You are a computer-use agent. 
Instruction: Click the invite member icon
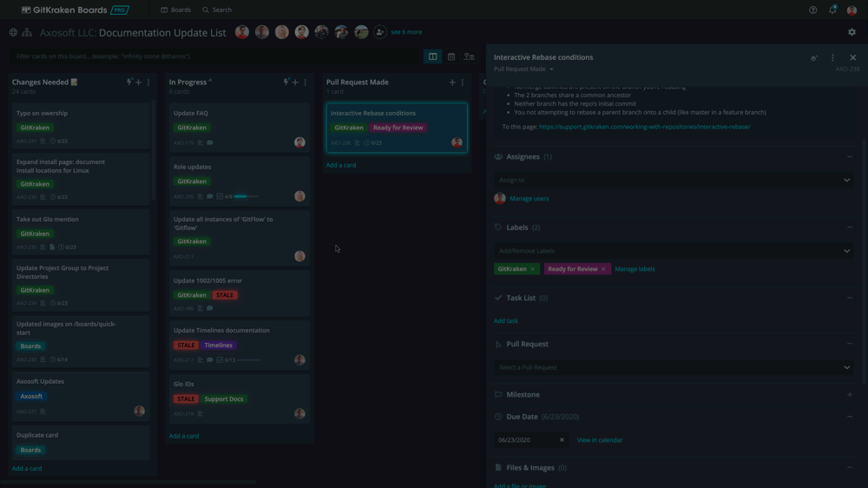click(x=380, y=32)
